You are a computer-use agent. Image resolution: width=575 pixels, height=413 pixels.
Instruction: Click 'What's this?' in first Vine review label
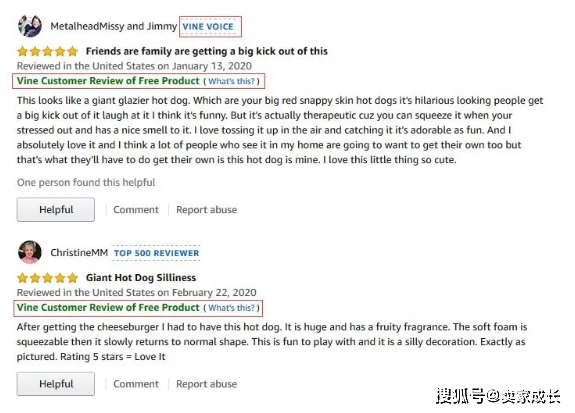[x=231, y=81]
